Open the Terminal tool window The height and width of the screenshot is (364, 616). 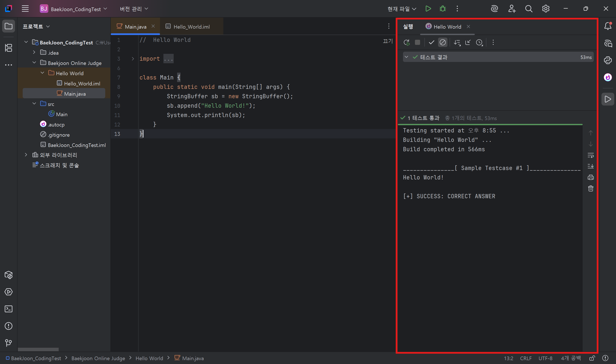(9, 309)
